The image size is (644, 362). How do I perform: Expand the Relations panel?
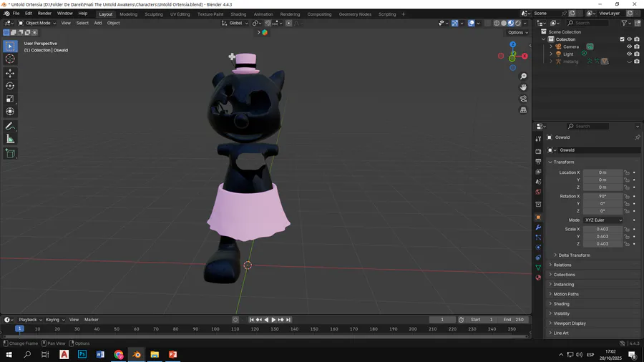pos(562,265)
